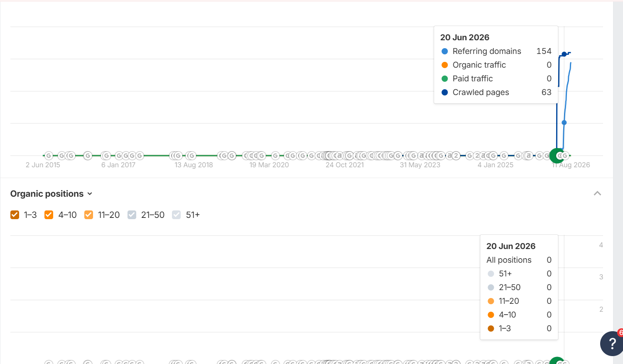Click the "24 Oct 2021" axis date
This screenshot has height=364, width=623.
[x=345, y=165]
